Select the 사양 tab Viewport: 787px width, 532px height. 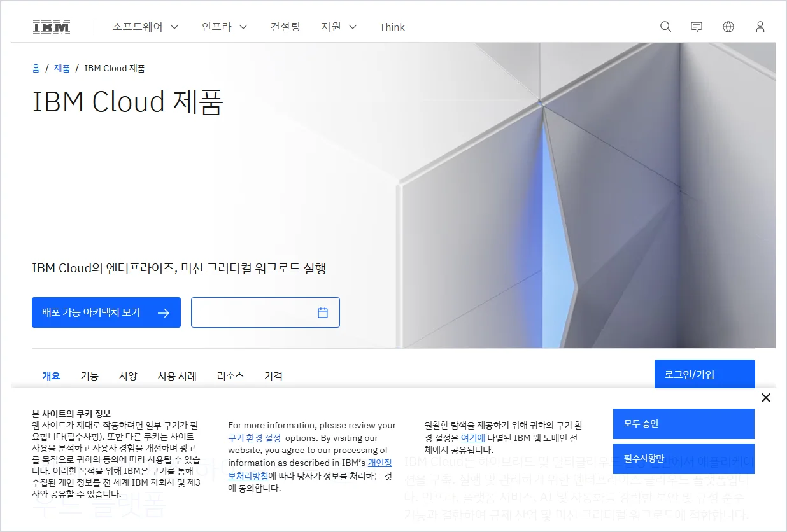click(128, 375)
